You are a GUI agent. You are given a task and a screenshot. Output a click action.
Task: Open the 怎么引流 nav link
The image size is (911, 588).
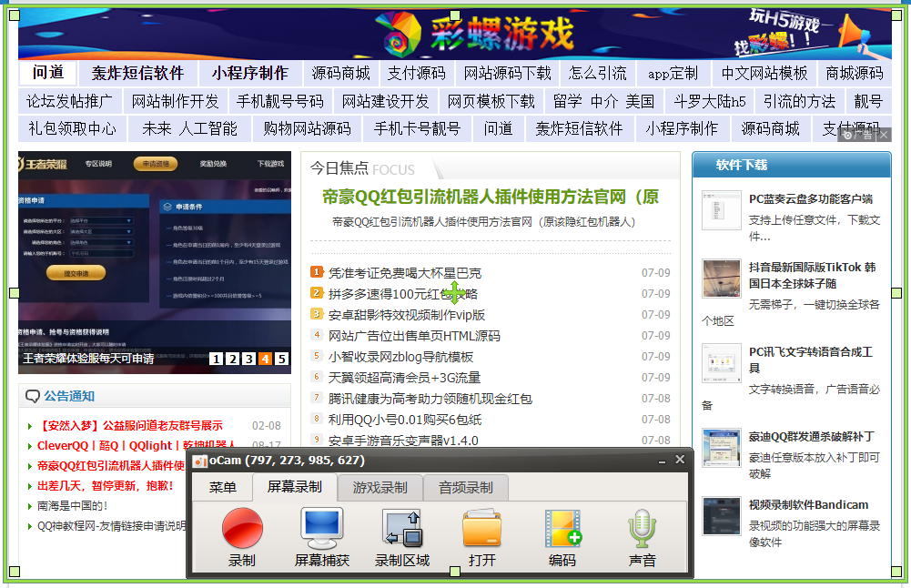tap(598, 74)
